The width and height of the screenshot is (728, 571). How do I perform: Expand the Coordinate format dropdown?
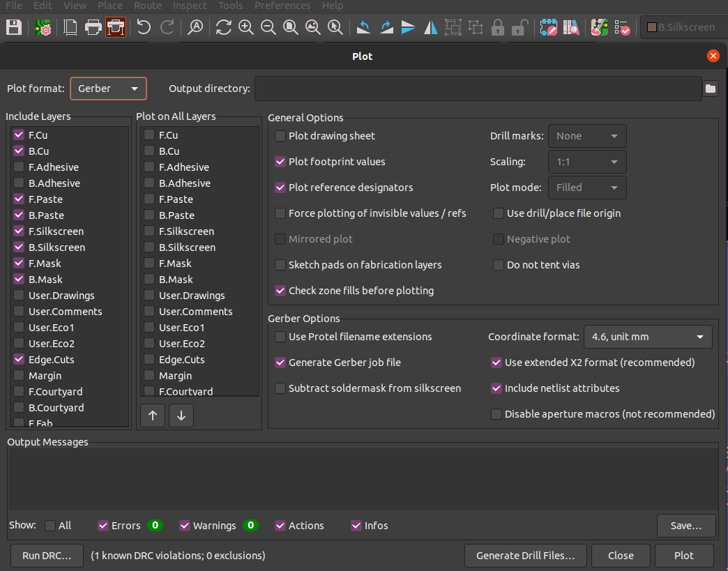coord(647,337)
